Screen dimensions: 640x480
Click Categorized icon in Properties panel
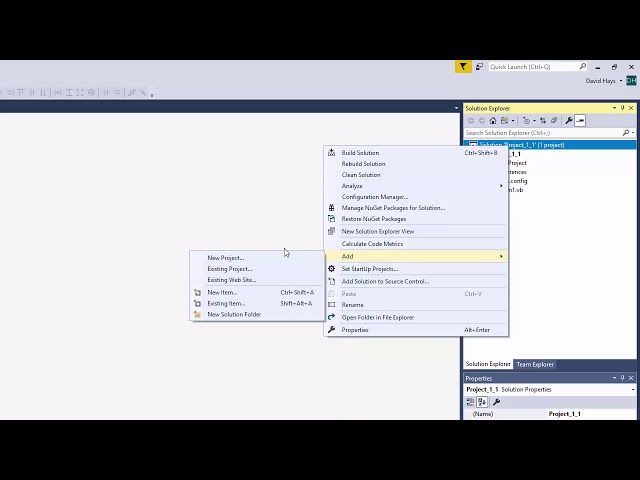pyautogui.click(x=470, y=402)
